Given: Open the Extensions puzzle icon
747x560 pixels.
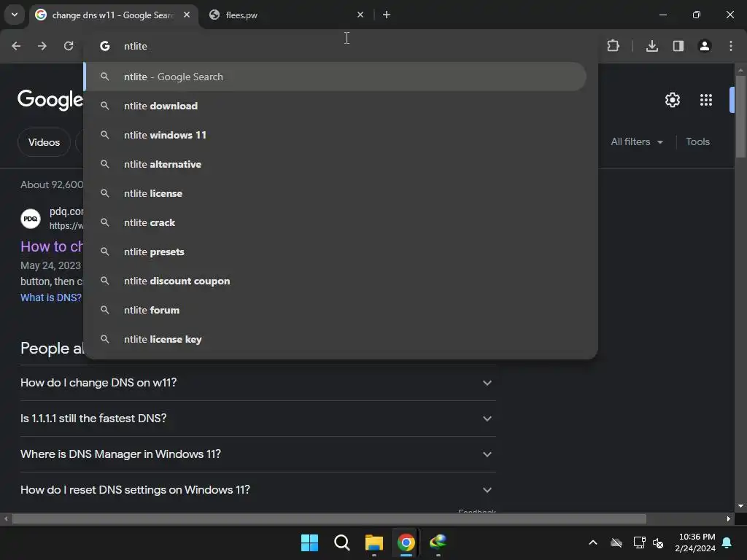Looking at the screenshot, I should [613, 46].
